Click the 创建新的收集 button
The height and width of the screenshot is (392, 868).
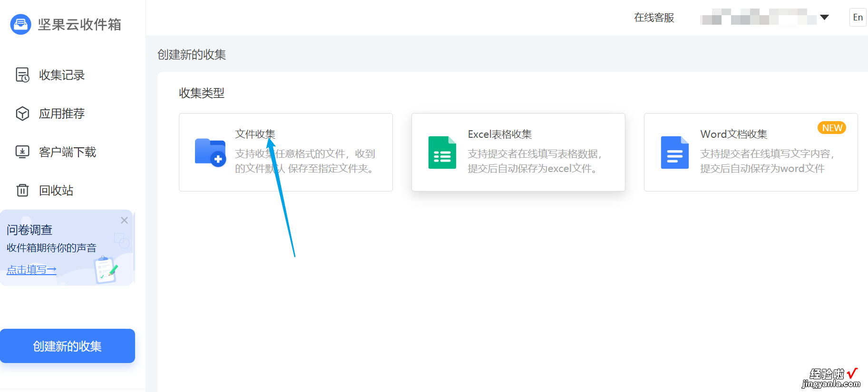(x=68, y=346)
